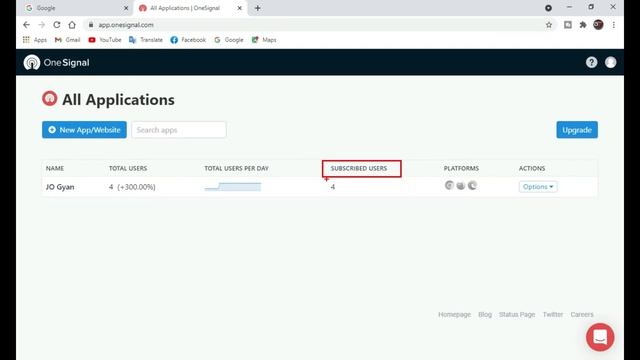The image size is (640, 360).
Task: Click the New App/Website button
Action: click(84, 130)
